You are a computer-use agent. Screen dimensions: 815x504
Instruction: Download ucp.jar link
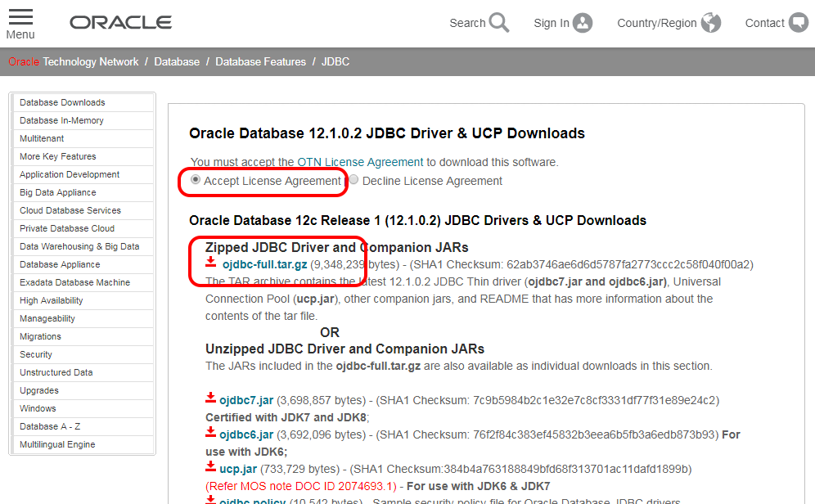(238, 469)
